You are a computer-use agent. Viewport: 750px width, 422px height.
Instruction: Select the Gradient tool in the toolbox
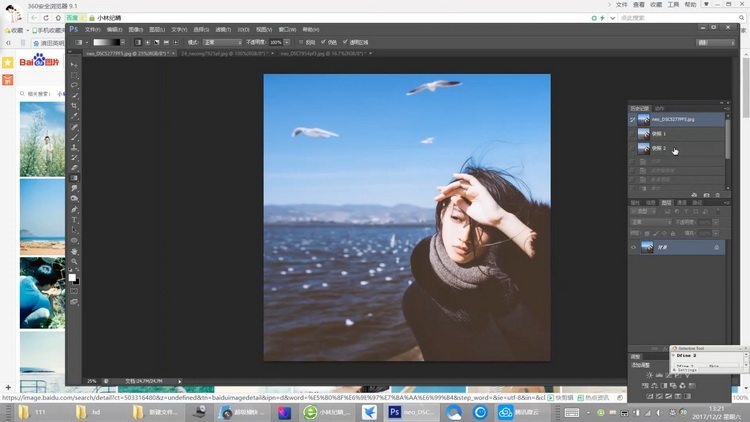74,178
